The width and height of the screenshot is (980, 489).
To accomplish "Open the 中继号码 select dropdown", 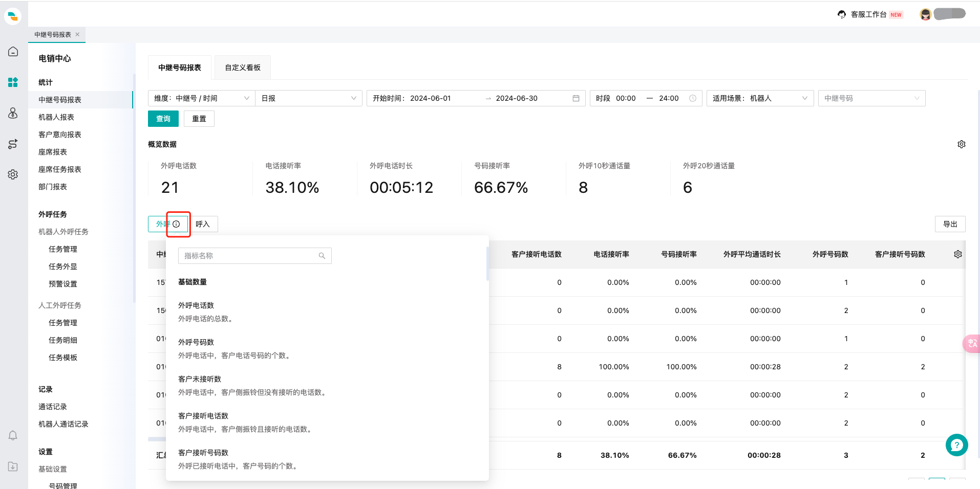I will pyautogui.click(x=872, y=98).
